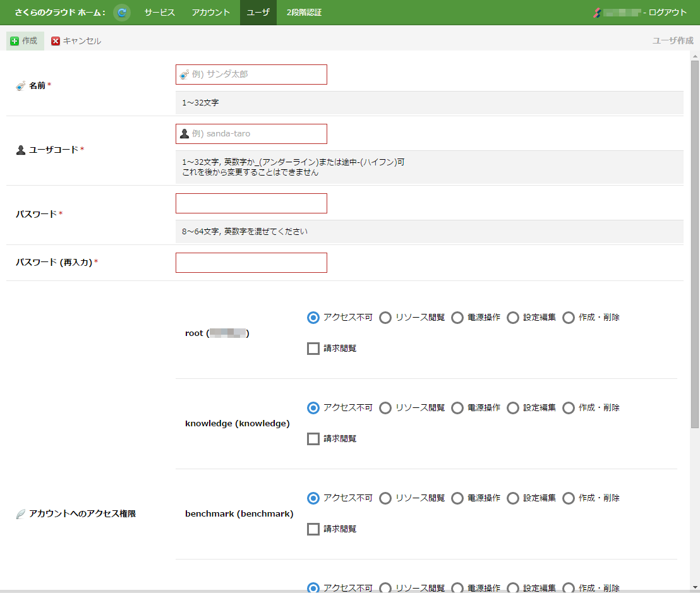The height and width of the screenshot is (593, 700).
Task: Check 請求閲覧 for the root account
Action: (313, 349)
